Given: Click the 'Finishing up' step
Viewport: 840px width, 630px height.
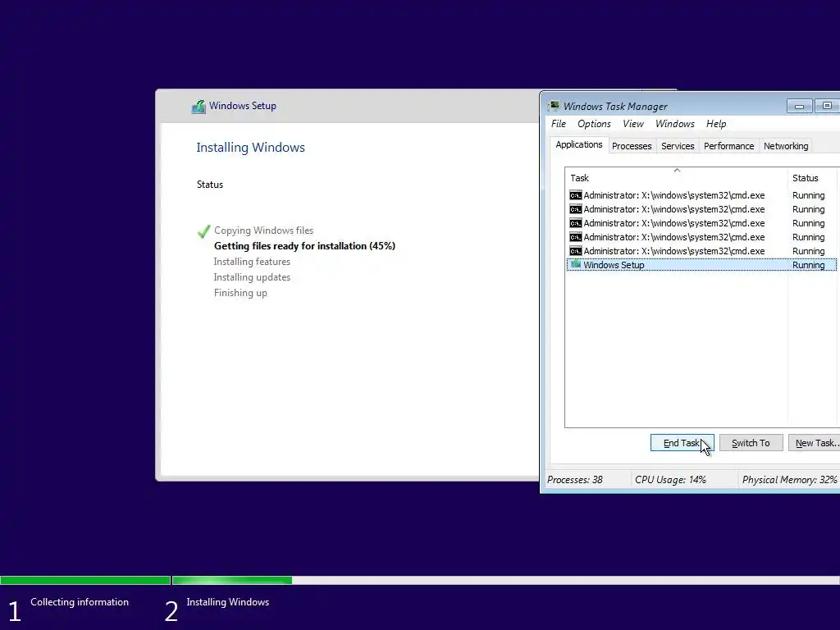Looking at the screenshot, I should (240, 293).
